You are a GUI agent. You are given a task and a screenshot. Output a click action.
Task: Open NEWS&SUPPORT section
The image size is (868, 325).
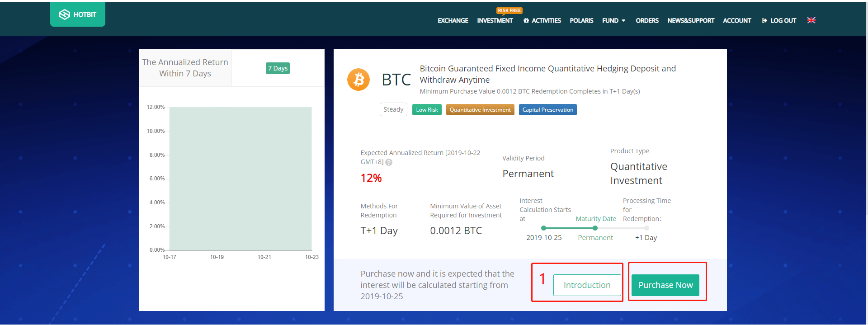coord(690,21)
